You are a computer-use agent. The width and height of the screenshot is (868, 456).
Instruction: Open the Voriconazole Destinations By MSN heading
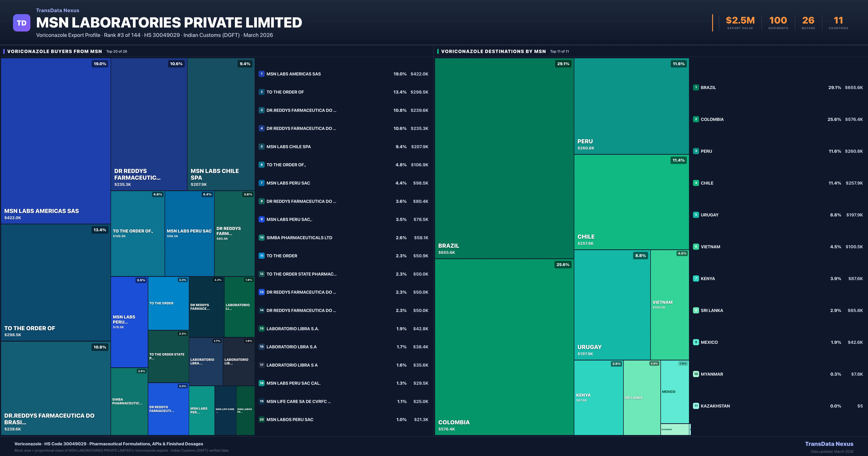pyautogui.click(x=493, y=51)
